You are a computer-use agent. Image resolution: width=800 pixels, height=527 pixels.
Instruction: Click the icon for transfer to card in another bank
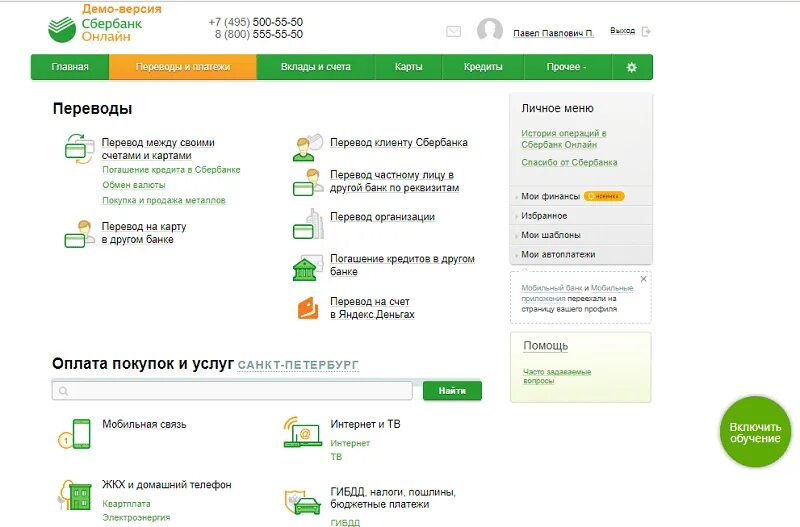click(80, 234)
